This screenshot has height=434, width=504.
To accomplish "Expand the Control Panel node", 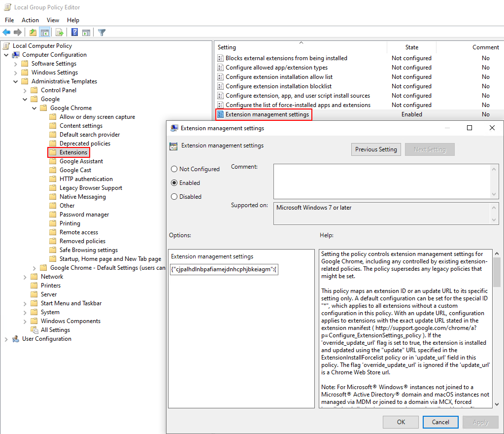I will tap(25, 90).
